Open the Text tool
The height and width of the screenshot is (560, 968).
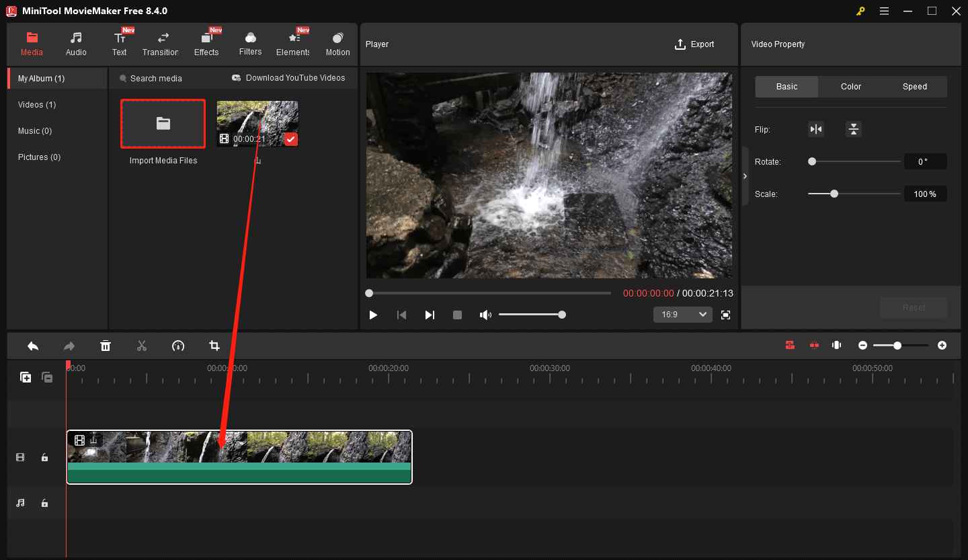coord(120,43)
